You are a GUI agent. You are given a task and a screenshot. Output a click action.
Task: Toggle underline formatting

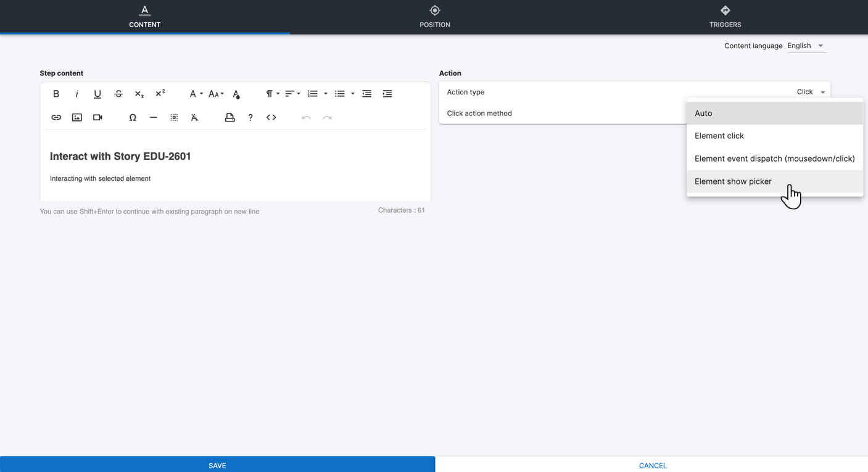(x=97, y=94)
